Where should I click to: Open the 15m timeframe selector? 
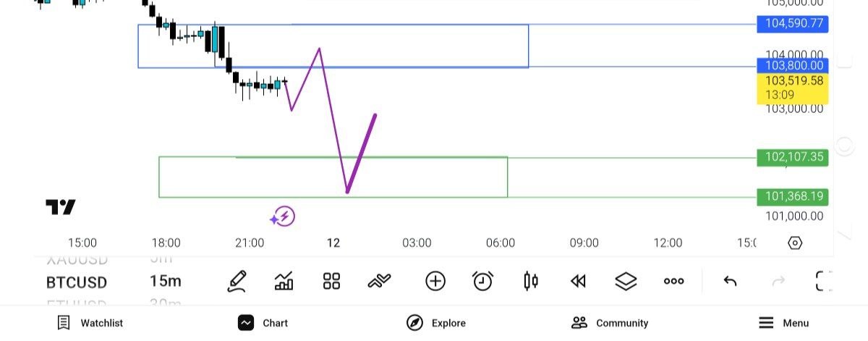[165, 282]
